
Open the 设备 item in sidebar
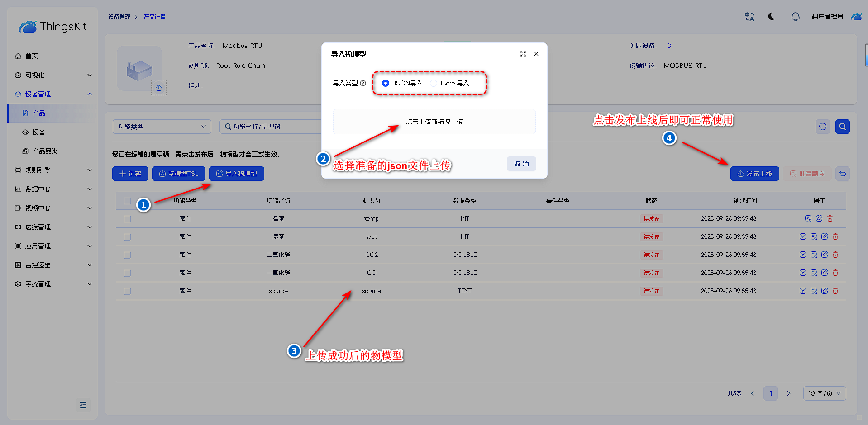39,132
